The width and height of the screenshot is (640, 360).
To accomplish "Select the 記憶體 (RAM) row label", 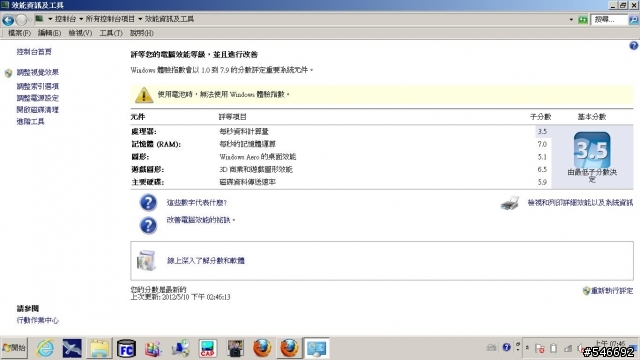I will pos(156,144).
